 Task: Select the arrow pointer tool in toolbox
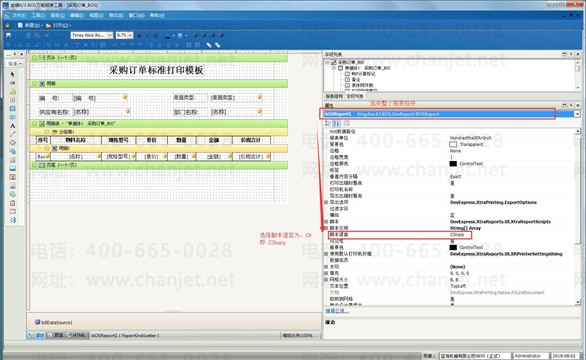pyautogui.click(x=12, y=74)
